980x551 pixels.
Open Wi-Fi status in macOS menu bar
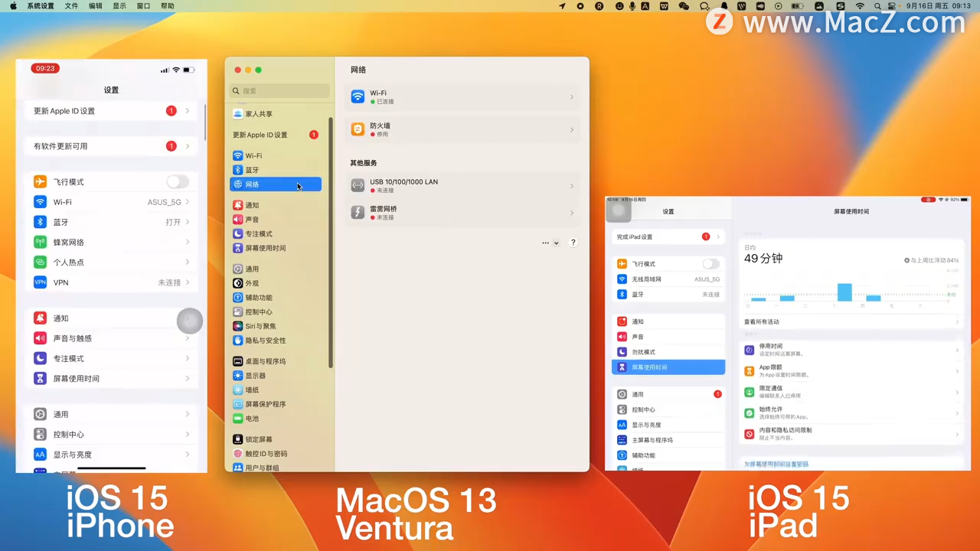[x=860, y=6]
